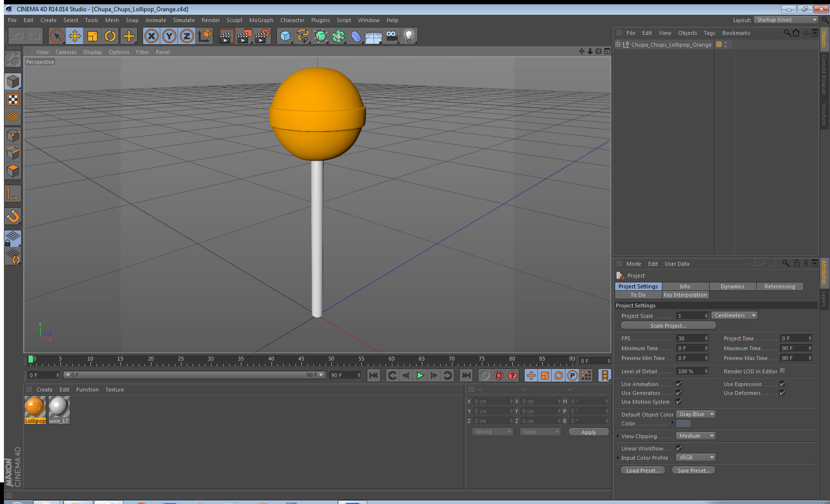Expand the View Clipping disclosure triangle
Viewport: 830px width, 504px height.
618,436
